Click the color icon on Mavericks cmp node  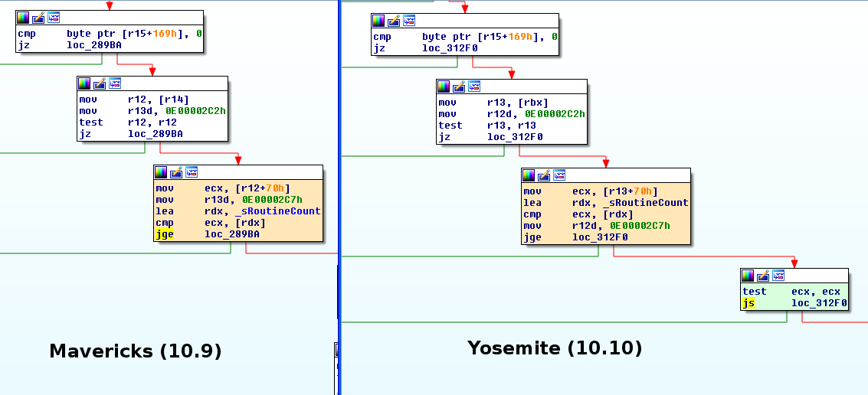click(23, 18)
